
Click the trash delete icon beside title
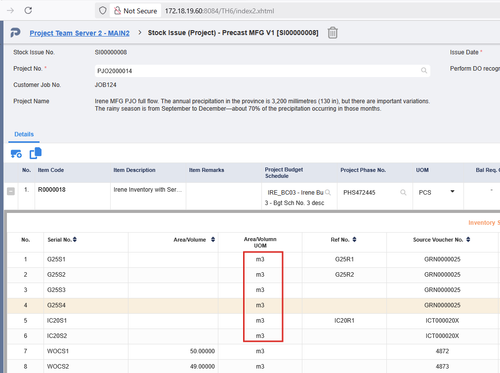(332, 33)
